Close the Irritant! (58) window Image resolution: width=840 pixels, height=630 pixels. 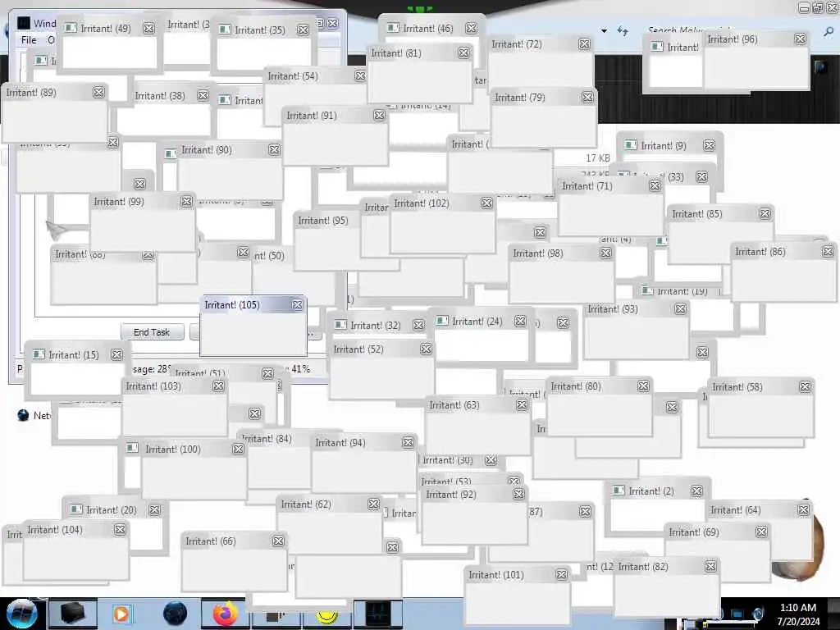806,387
